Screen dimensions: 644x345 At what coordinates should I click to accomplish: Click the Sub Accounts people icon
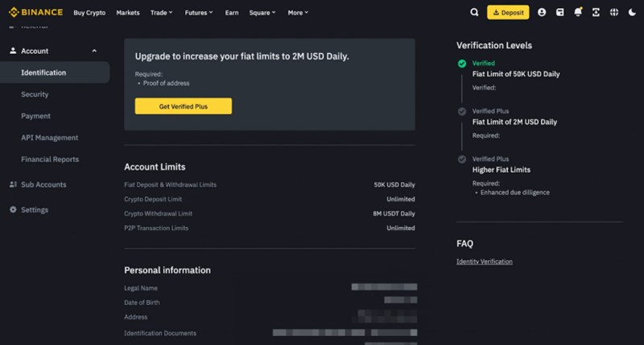[13, 184]
